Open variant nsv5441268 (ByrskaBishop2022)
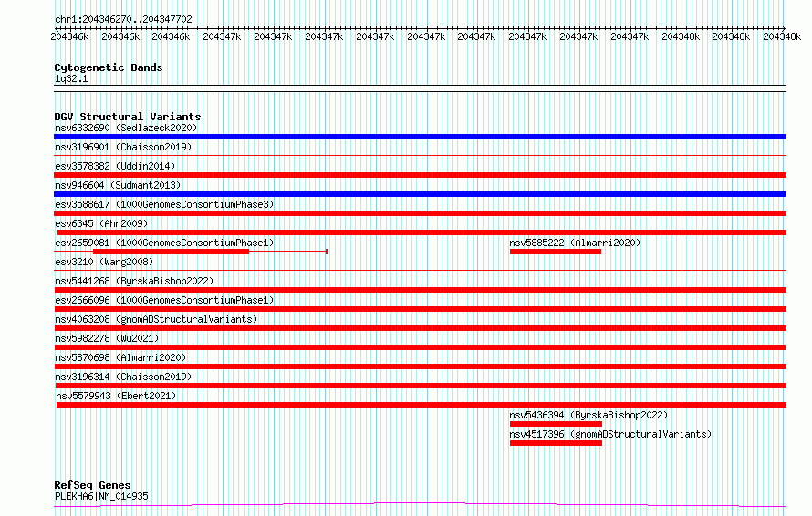The height and width of the screenshot is (516, 812). [x=134, y=281]
